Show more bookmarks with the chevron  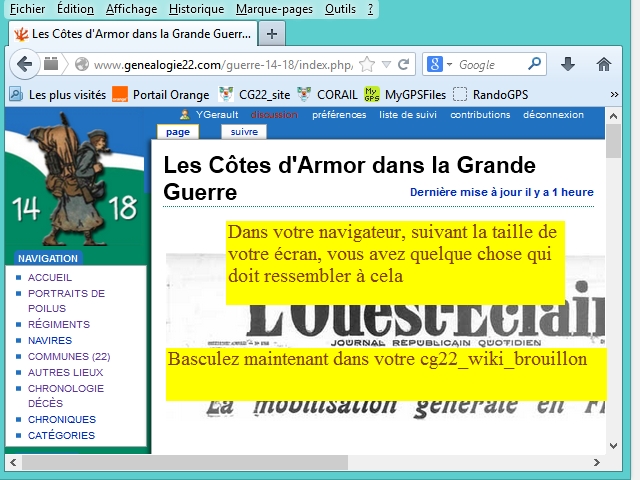[614, 95]
